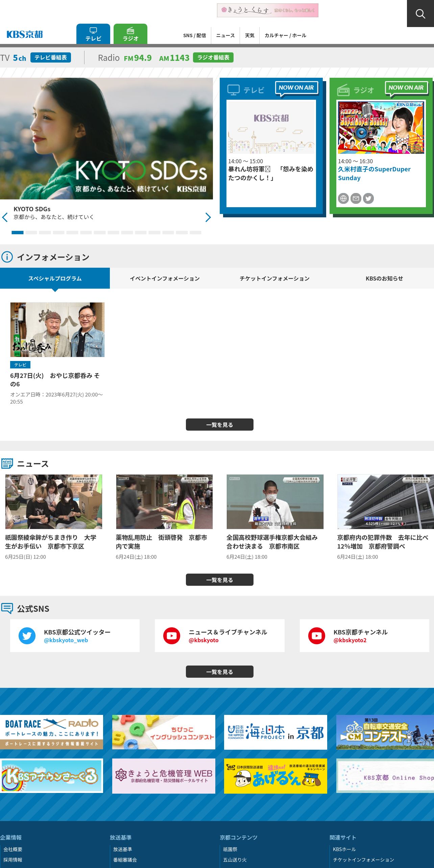Open 薬物乱用防止 街頭啓発 news headline
The width and height of the screenshot is (434, 868).
tap(162, 542)
